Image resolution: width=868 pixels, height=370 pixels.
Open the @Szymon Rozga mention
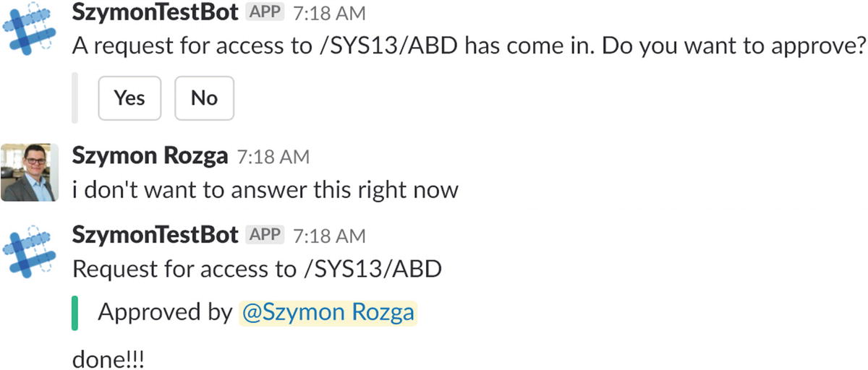click(x=328, y=312)
